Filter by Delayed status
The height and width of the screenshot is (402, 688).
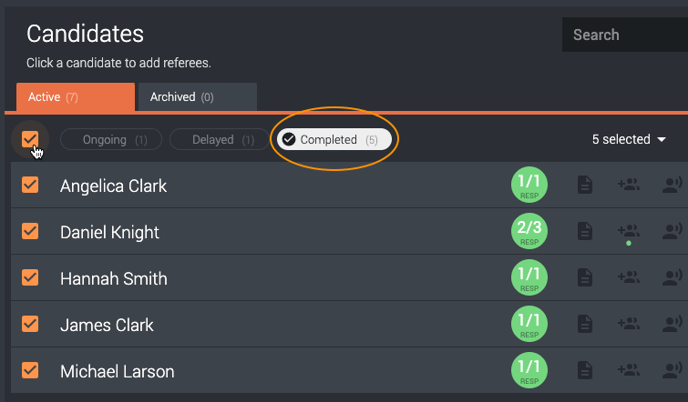[x=219, y=140]
